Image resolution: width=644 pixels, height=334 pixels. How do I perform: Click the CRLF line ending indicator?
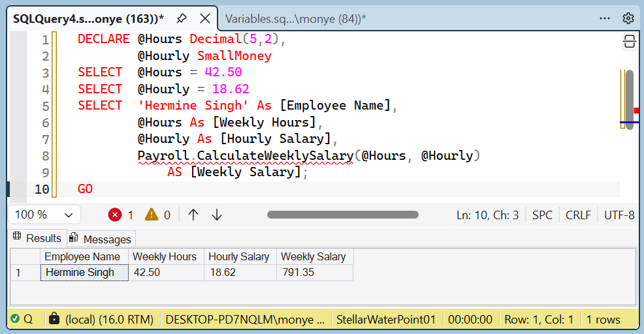(x=578, y=215)
